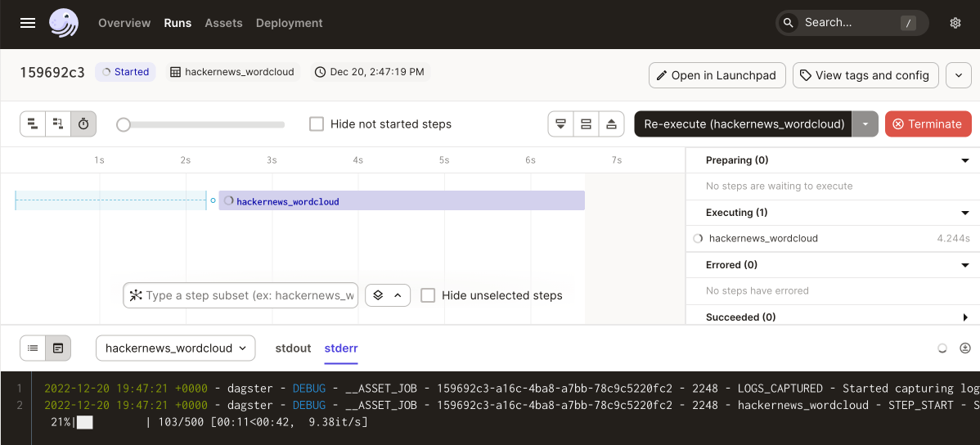The height and width of the screenshot is (445, 980).
Task: Toggle Hide unselected steps checkbox
Action: coord(428,295)
